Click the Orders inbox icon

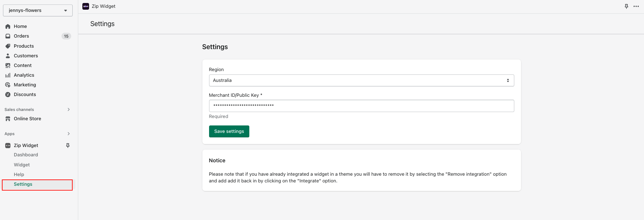click(8, 36)
